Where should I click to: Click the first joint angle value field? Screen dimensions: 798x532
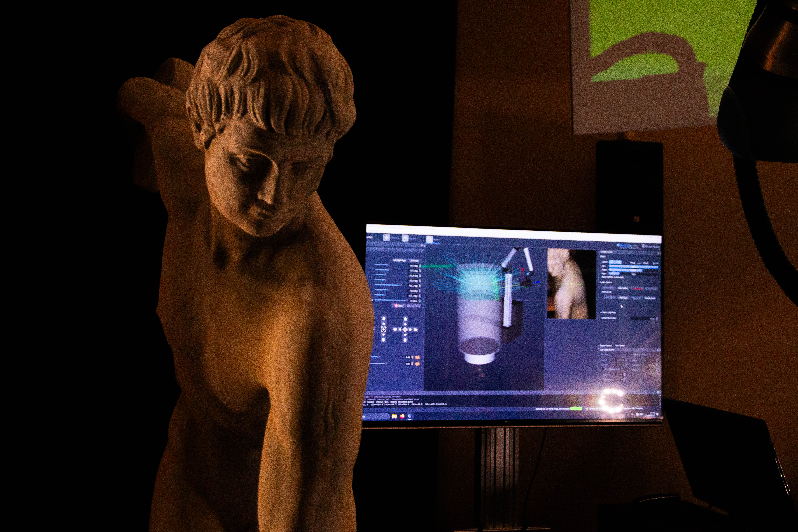click(x=414, y=266)
